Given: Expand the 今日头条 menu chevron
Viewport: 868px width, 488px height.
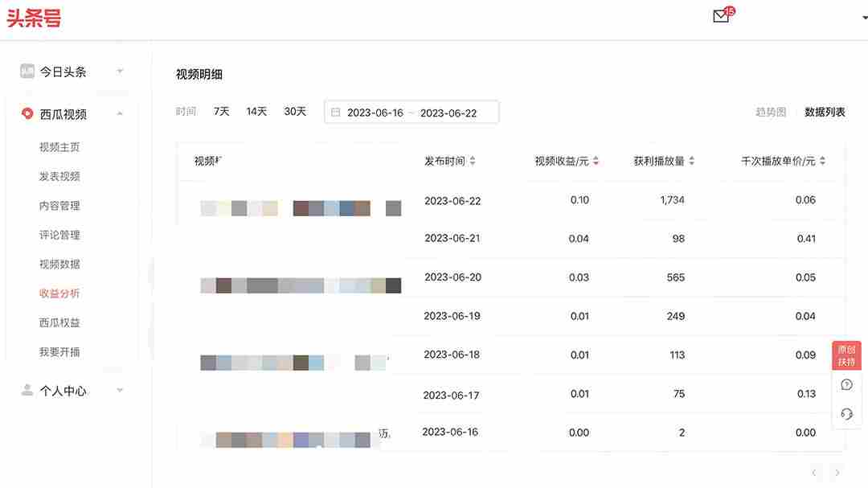Looking at the screenshot, I should pos(120,72).
